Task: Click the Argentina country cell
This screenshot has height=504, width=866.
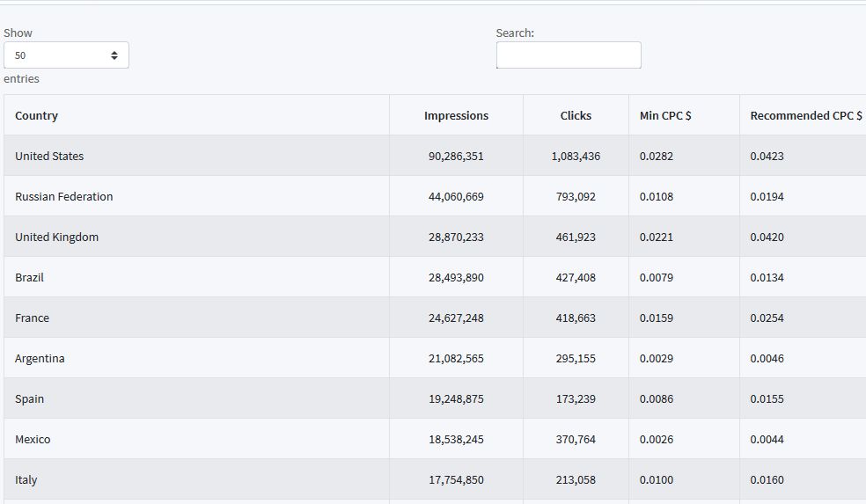Action: click(196, 358)
